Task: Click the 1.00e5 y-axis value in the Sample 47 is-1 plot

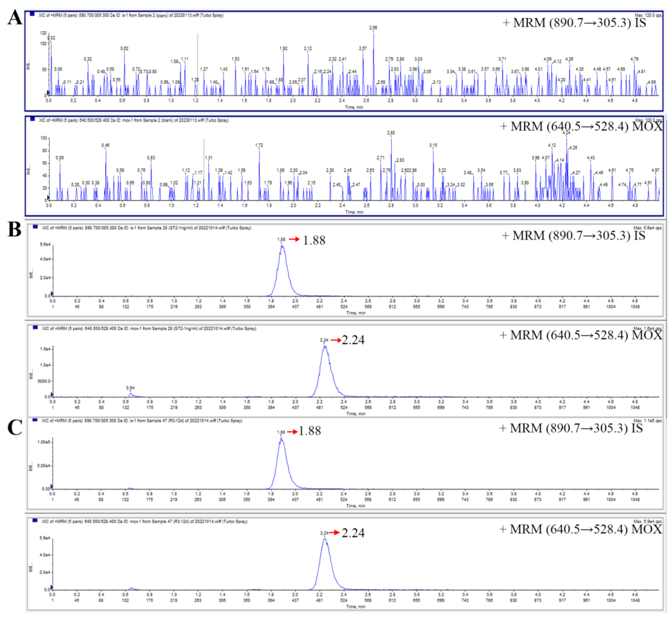Action: pos(44,442)
